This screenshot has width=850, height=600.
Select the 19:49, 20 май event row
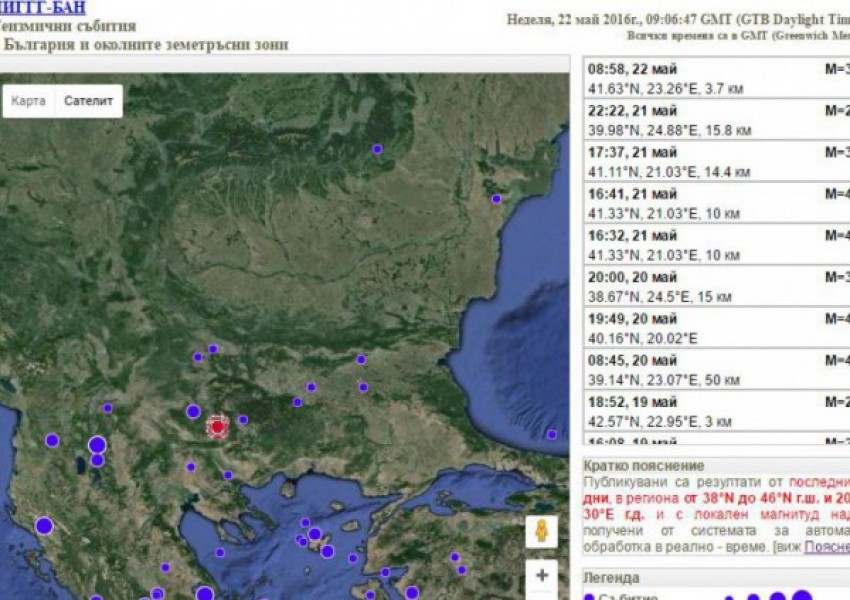point(715,329)
